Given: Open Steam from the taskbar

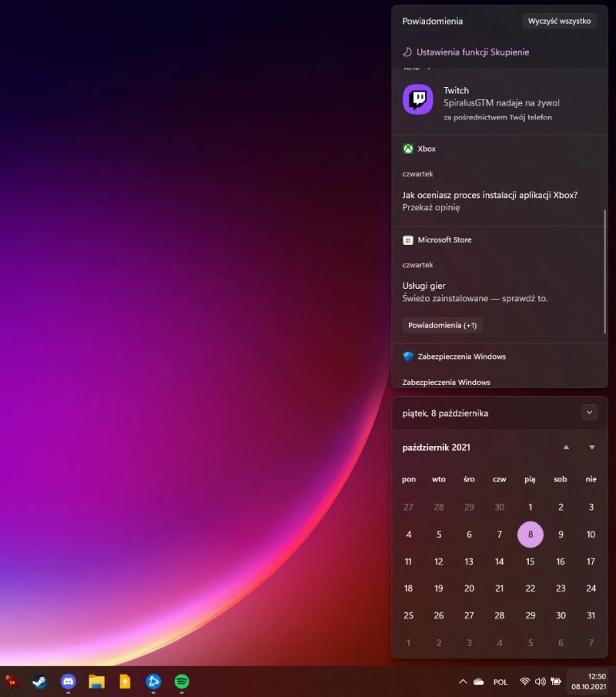Looking at the screenshot, I should tap(39, 682).
